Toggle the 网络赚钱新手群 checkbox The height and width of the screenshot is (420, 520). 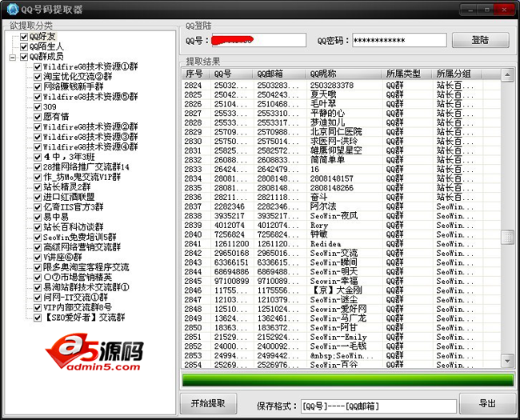tap(38, 87)
